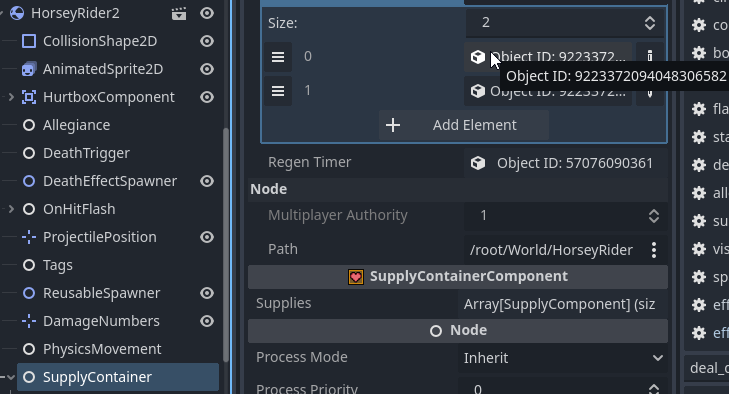Adjust array Size stepper arrows
The image size is (729, 394).
[649, 23]
